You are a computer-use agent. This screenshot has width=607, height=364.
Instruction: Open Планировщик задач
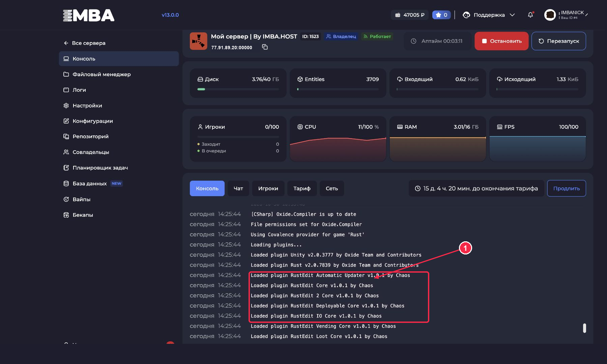click(x=96, y=168)
